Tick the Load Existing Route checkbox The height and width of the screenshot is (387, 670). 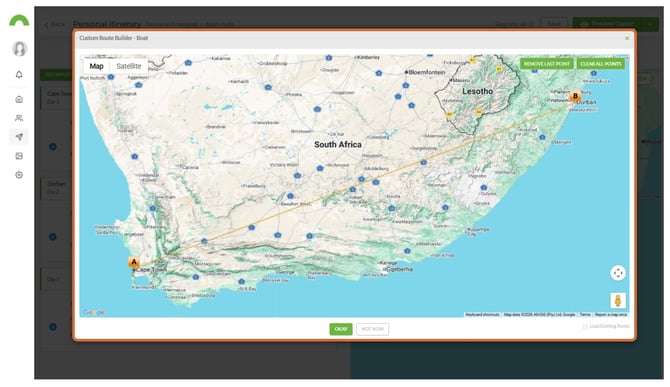pos(585,327)
